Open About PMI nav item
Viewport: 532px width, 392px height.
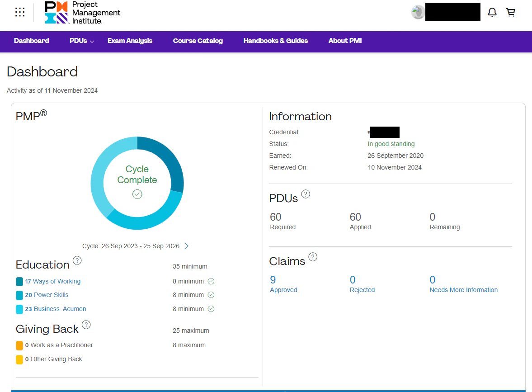pos(345,41)
